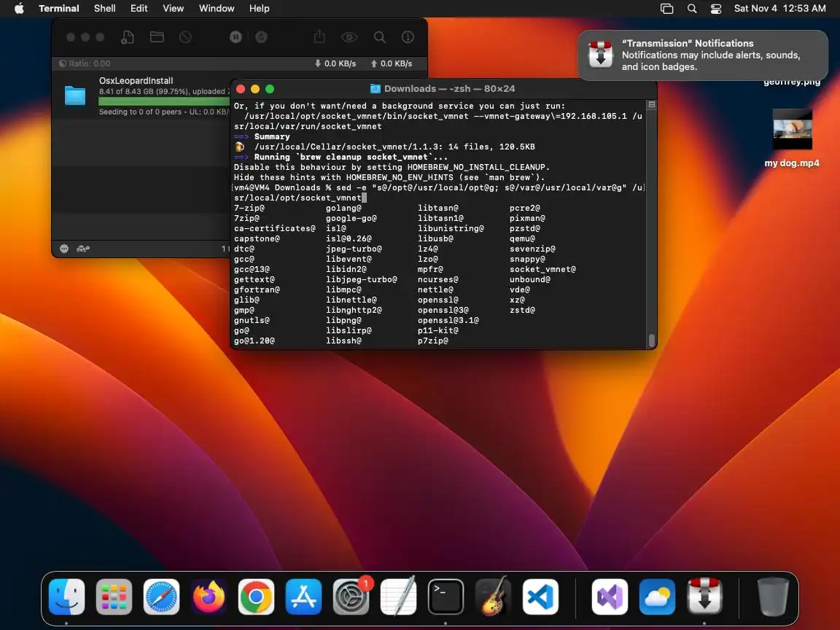Click gcc@13@ in the terminal listing
Screen dimensions: 840x630
pos(252,270)
